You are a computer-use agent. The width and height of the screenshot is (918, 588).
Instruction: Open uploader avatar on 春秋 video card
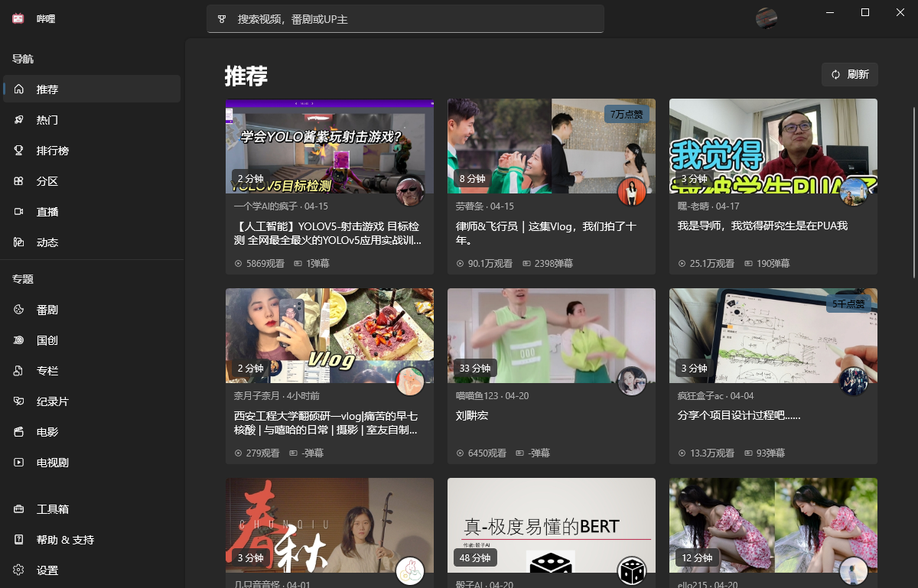click(x=410, y=571)
